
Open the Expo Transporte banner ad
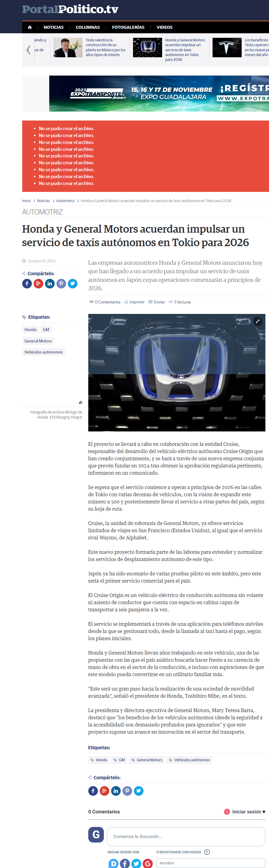pyautogui.click(x=159, y=93)
